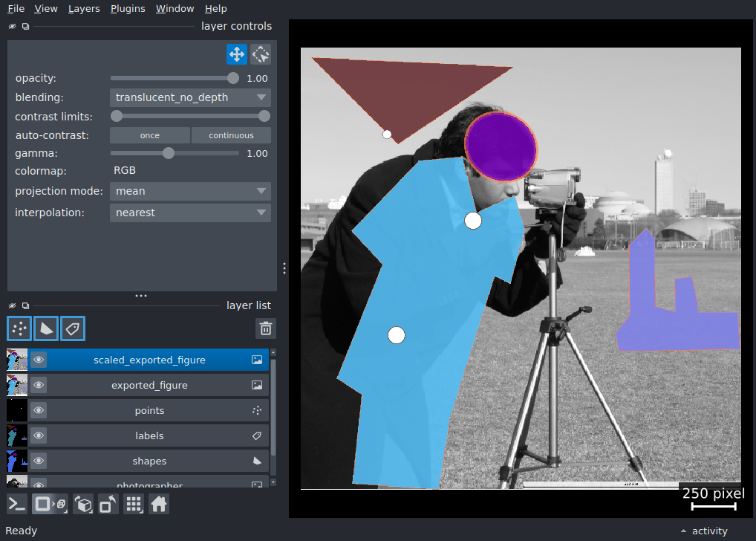Click image type icon of scaled_exported_figure
756x541 pixels.
click(257, 360)
